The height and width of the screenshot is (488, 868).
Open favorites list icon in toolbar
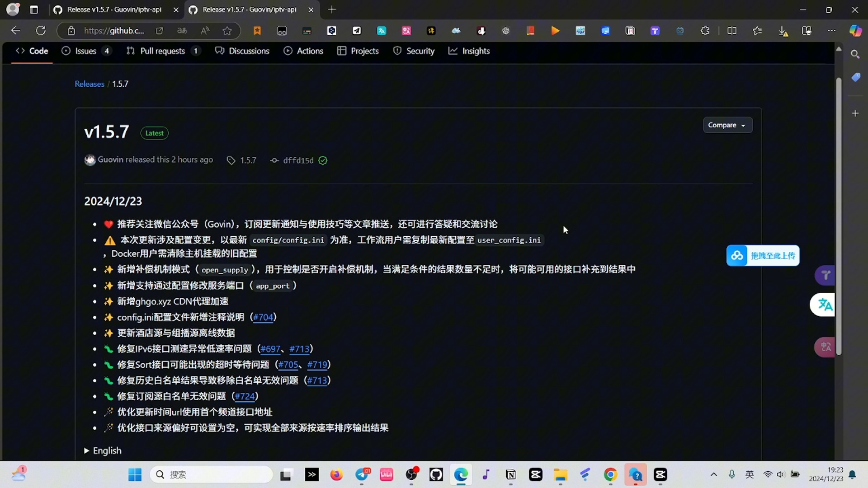click(x=757, y=31)
